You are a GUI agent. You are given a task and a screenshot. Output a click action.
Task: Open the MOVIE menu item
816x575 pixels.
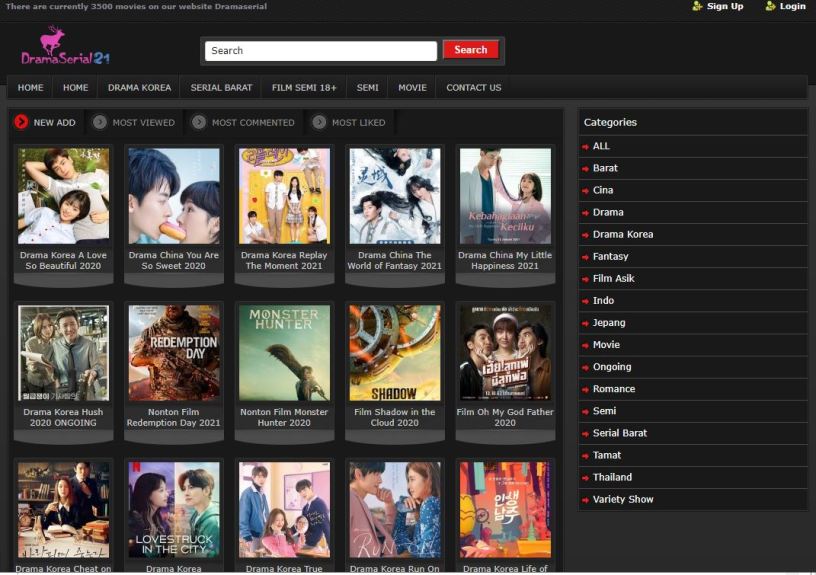coord(412,87)
